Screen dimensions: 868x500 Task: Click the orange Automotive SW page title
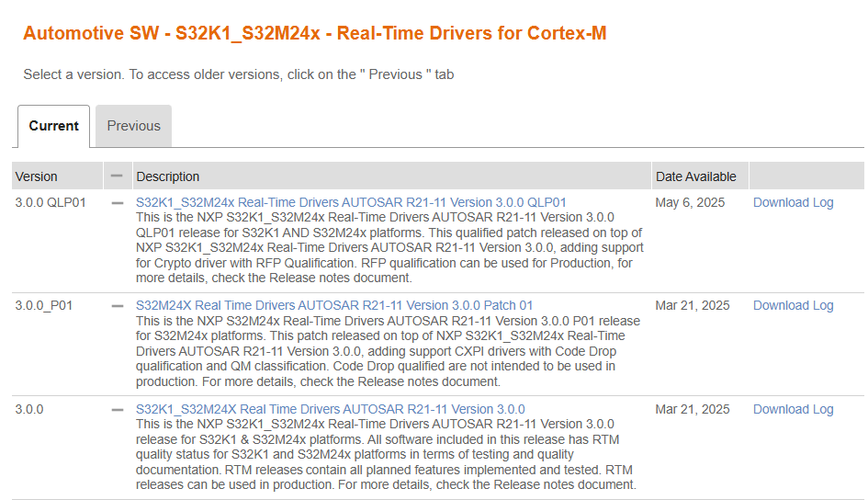coord(314,33)
